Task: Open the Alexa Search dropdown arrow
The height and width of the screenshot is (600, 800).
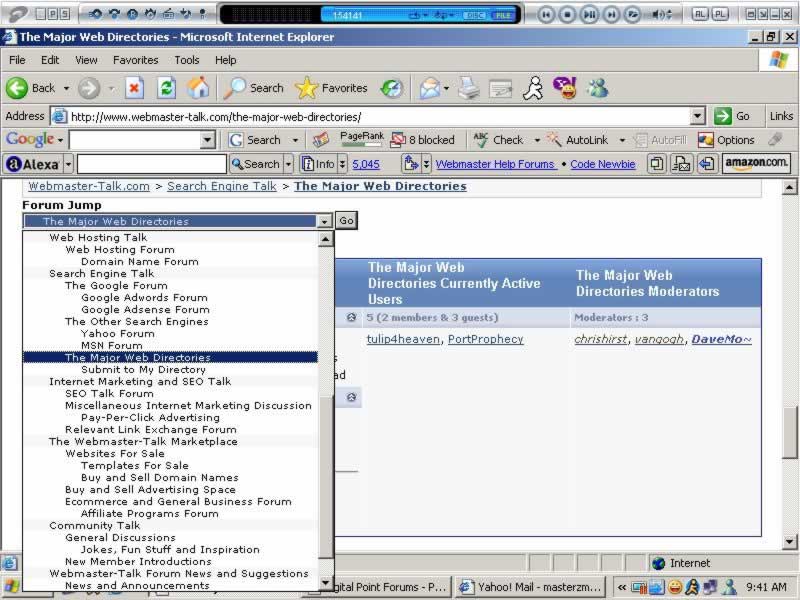Action: pyautogui.click(x=288, y=164)
